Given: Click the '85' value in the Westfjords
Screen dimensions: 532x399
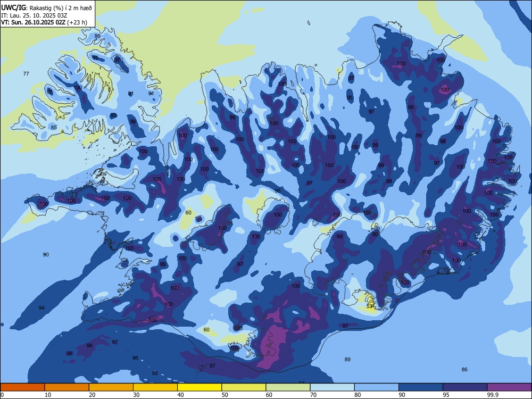Looking at the screenshot, I should click(54, 128).
